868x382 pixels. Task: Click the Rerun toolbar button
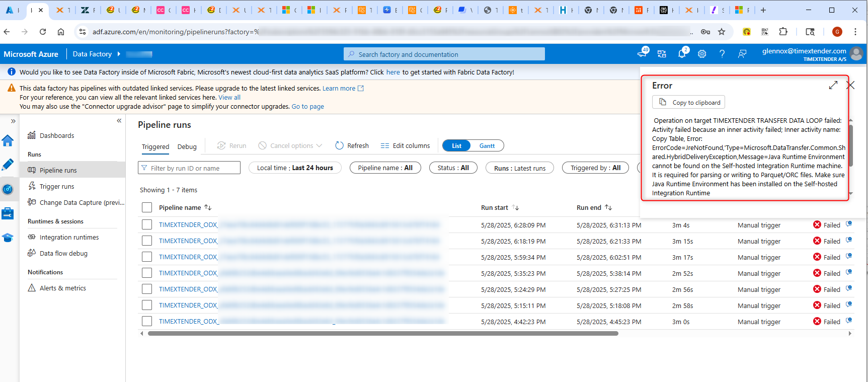[x=231, y=145]
